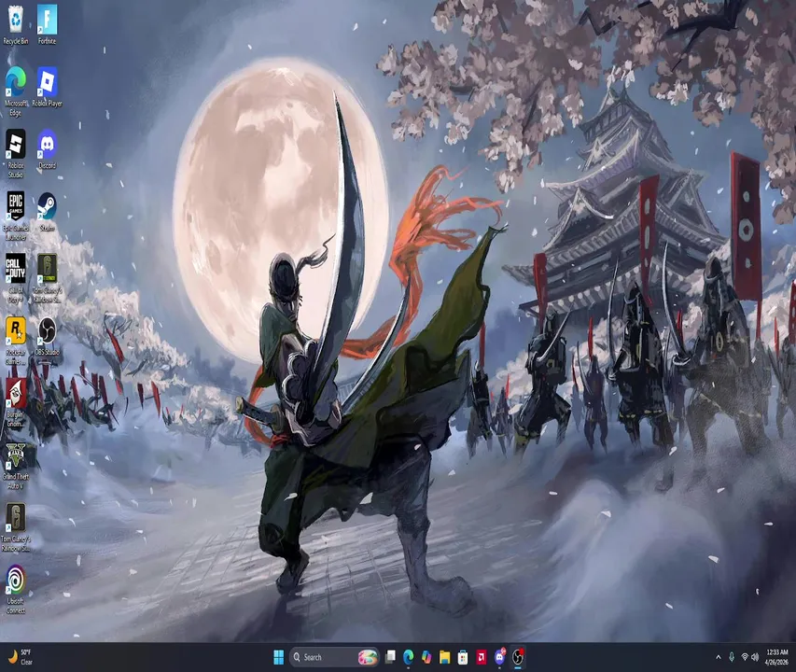Launch Copilot from the taskbar
The height and width of the screenshot is (672, 796).
click(426, 657)
